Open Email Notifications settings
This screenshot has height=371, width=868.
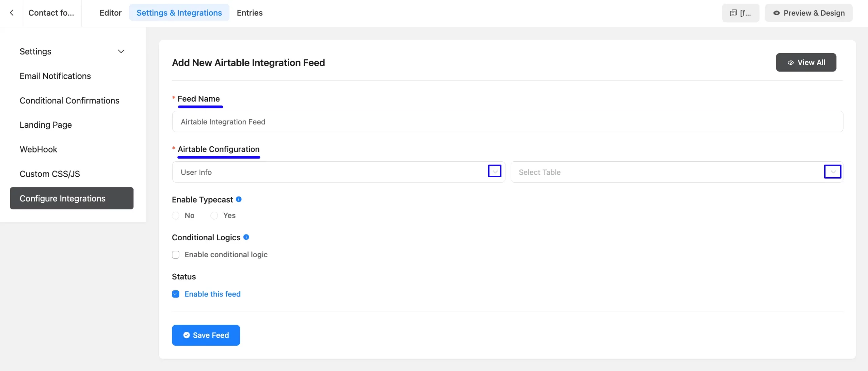point(55,76)
